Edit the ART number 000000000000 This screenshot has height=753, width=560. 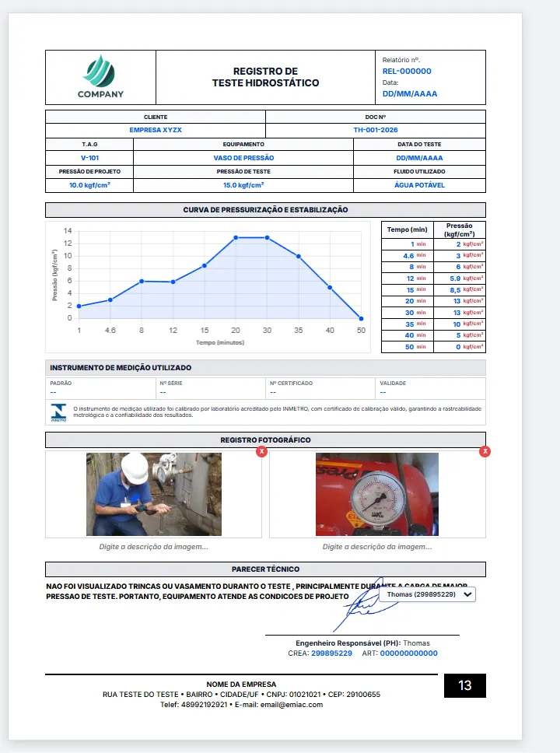pos(408,653)
